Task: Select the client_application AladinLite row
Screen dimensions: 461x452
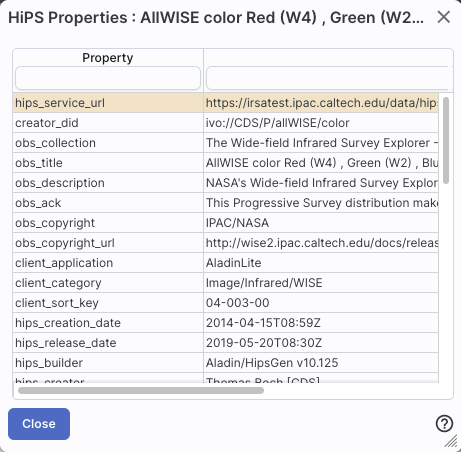Action: tap(226, 263)
